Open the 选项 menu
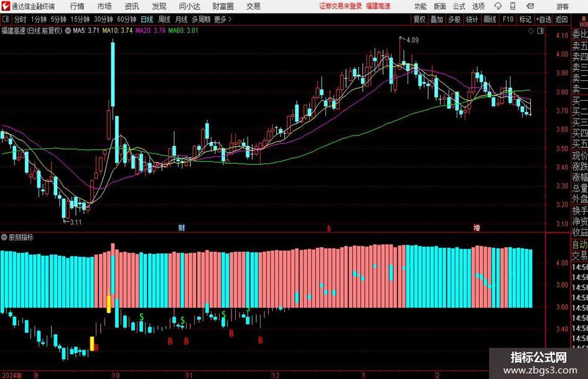 [478, 6]
